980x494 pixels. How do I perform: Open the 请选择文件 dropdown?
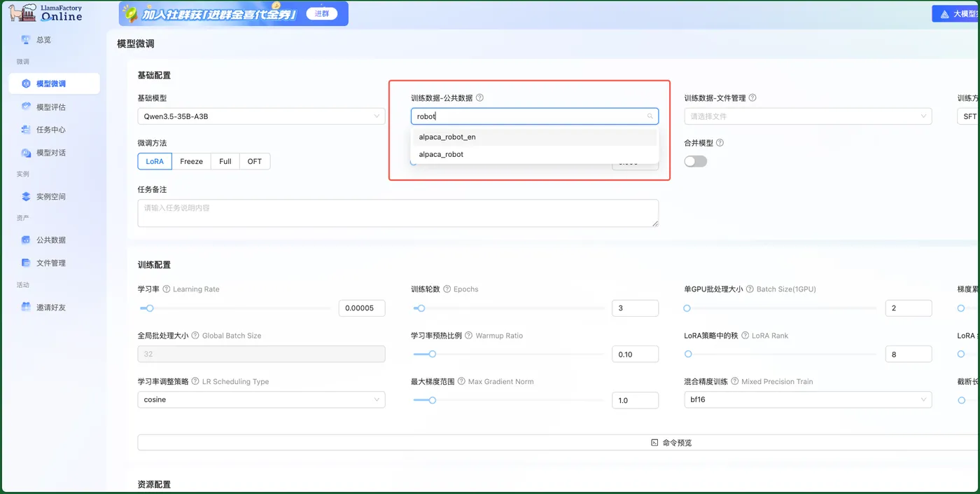(x=808, y=116)
